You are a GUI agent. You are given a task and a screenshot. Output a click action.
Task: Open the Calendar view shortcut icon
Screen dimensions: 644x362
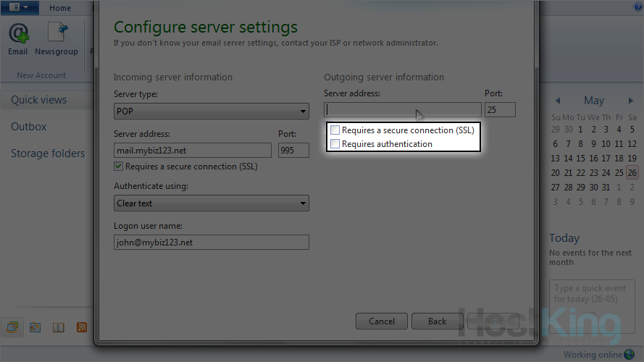(35, 327)
